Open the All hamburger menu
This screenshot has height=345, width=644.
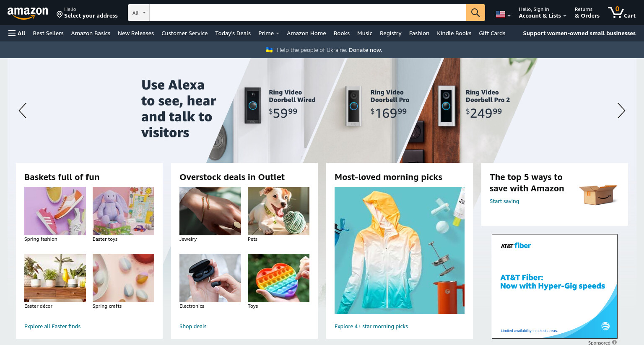pyautogui.click(x=17, y=33)
